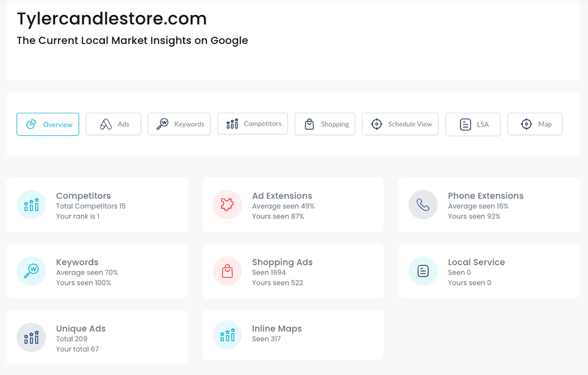The image size is (588, 375).
Task: Click the 'Yours seen 0' value
Action: coord(469,283)
